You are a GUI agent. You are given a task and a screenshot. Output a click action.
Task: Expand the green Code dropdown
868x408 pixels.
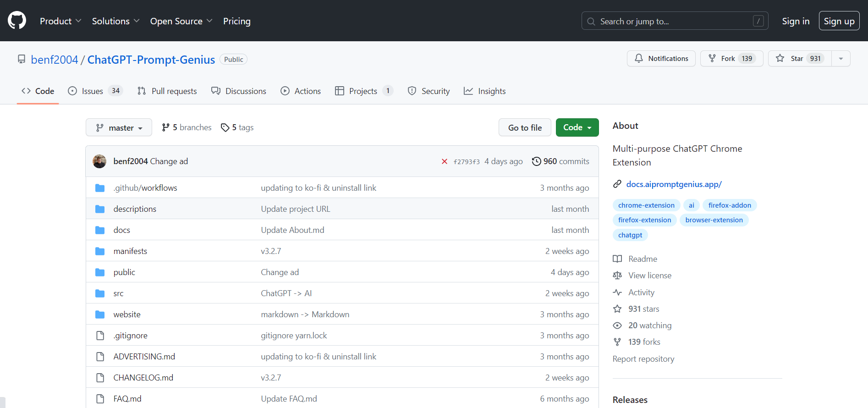[577, 127]
